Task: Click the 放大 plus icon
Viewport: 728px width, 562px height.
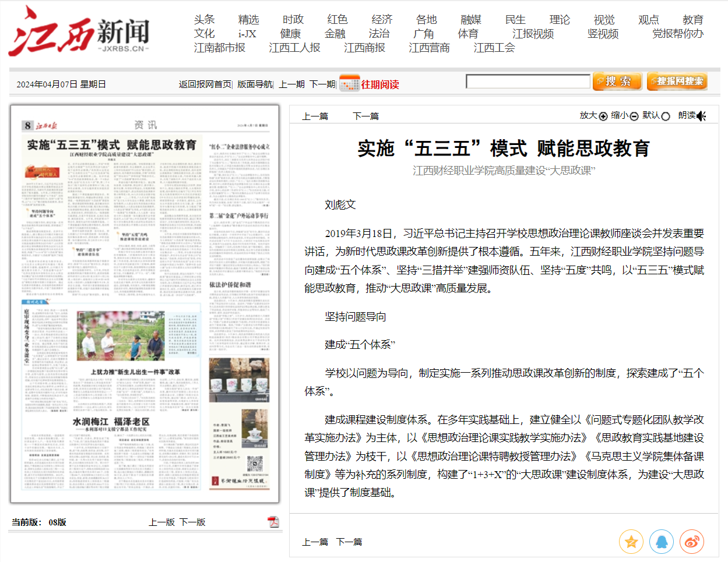Action: pyautogui.click(x=603, y=116)
